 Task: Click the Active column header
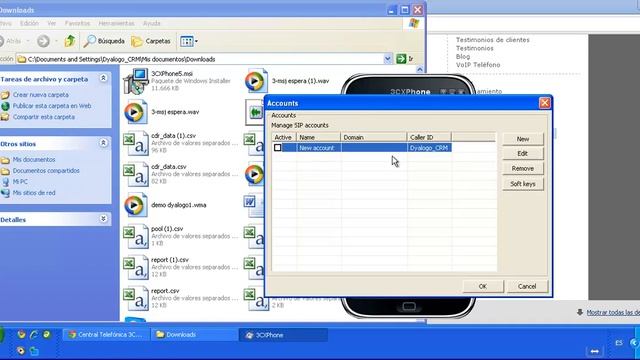click(x=284, y=138)
